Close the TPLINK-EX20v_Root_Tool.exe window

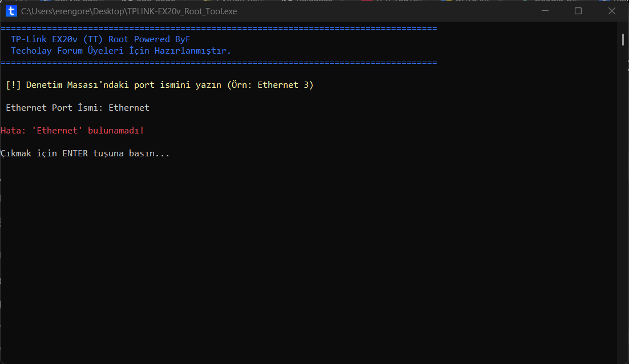(611, 11)
